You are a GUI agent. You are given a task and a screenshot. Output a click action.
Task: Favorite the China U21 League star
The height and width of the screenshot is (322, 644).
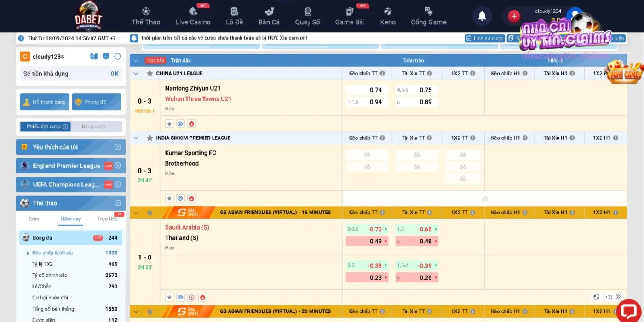pyautogui.click(x=149, y=74)
